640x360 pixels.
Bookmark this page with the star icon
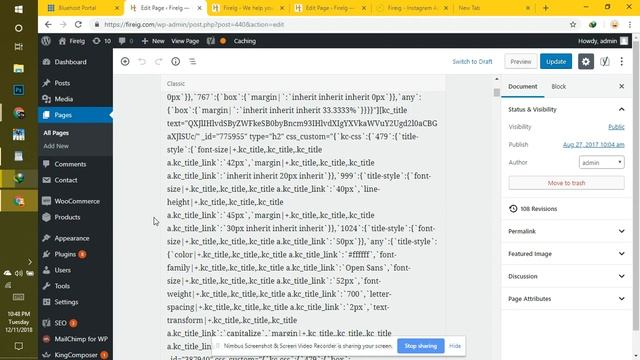point(573,24)
